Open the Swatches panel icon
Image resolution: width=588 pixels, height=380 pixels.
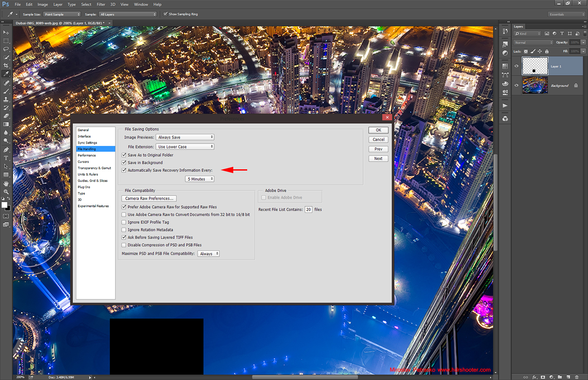[505, 66]
